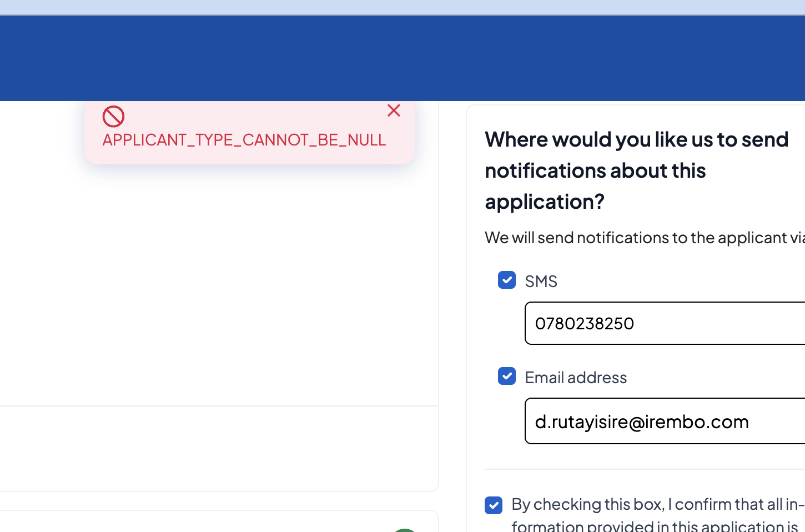
Task: Click the dark blue header banner
Action: (402, 58)
